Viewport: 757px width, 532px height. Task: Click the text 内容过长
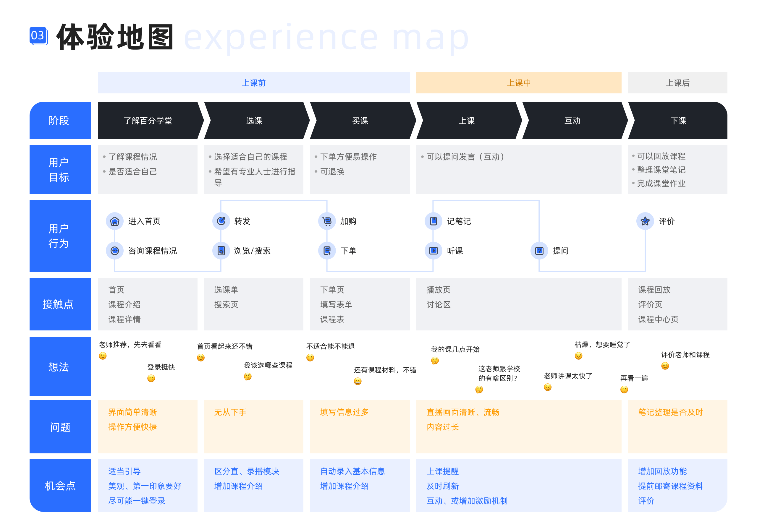pyautogui.click(x=442, y=427)
